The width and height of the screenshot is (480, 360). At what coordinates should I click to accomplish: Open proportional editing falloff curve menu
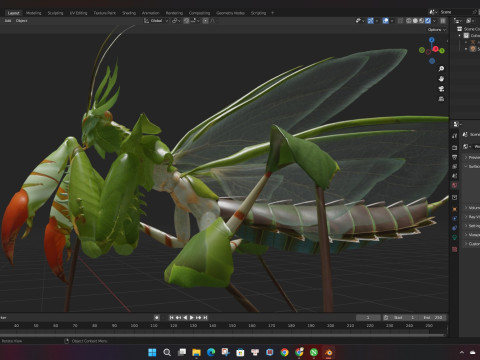(212, 21)
